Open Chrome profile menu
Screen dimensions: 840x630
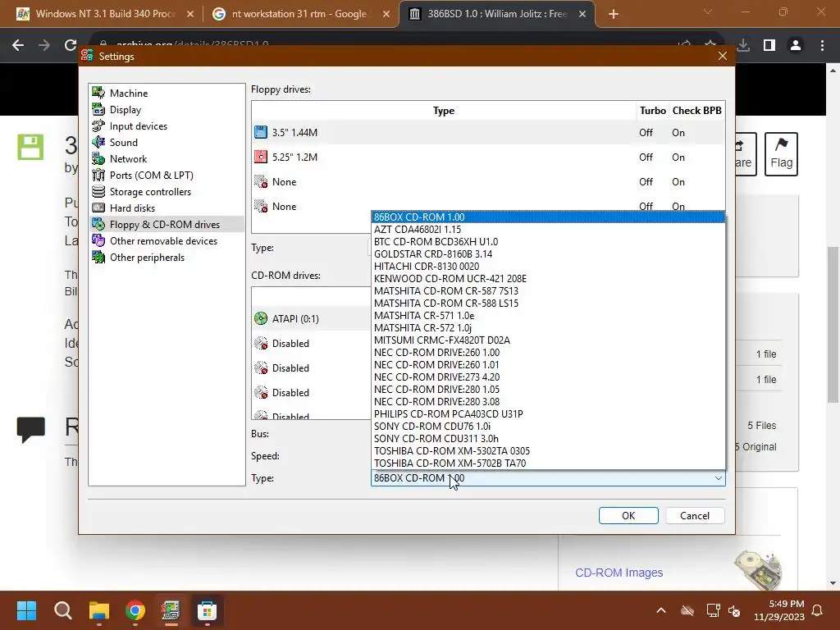pyautogui.click(x=796, y=45)
